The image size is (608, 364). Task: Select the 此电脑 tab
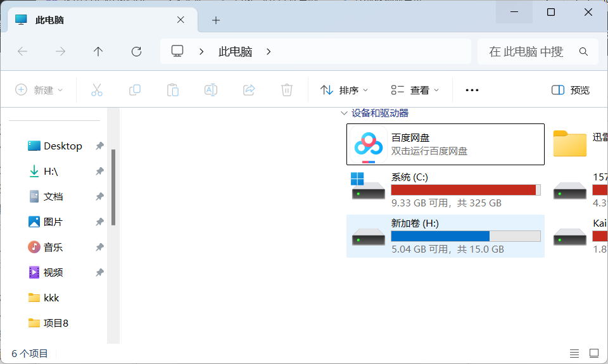click(x=103, y=20)
